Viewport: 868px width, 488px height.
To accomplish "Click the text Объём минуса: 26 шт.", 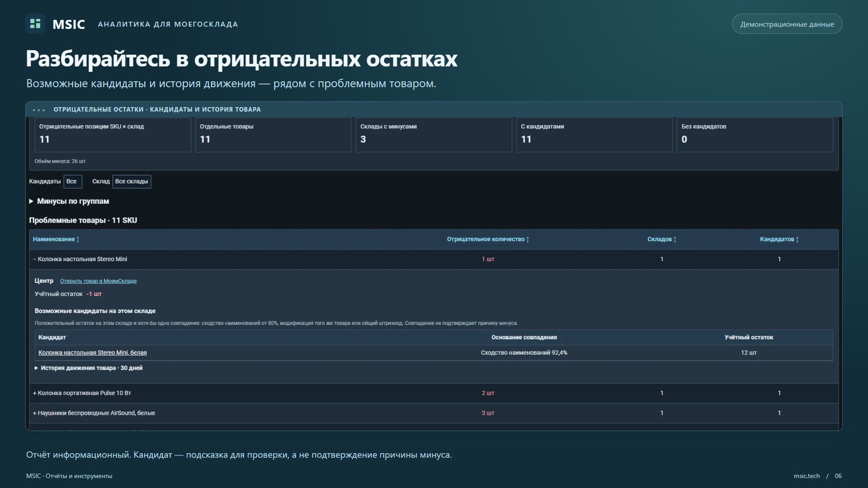I will (x=61, y=161).
